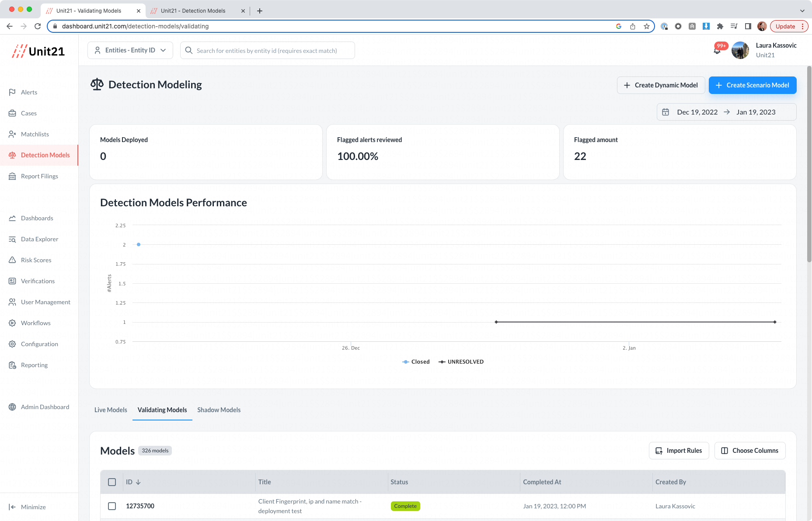Image resolution: width=812 pixels, height=521 pixels.
Task: Reload the page in browser
Action: click(38, 26)
